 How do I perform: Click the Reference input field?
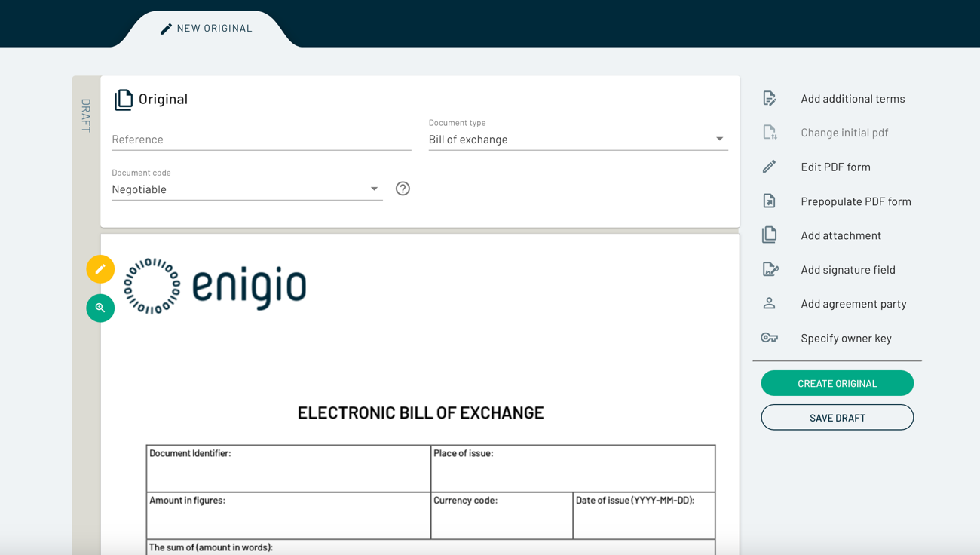click(x=261, y=140)
